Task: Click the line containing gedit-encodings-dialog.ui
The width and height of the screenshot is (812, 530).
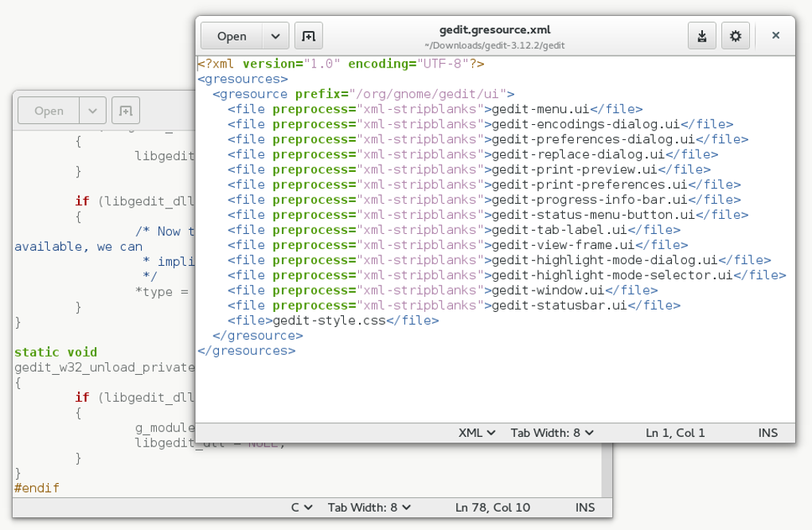Action: tap(480, 124)
